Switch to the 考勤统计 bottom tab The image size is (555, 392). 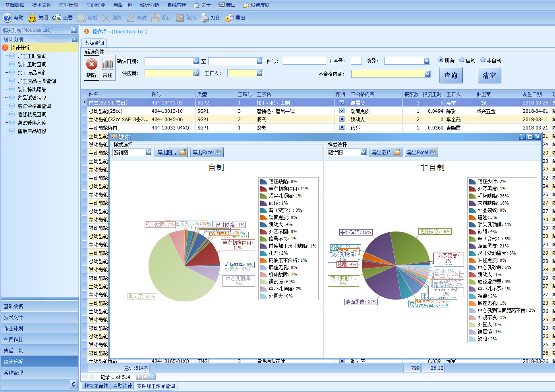(x=122, y=386)
